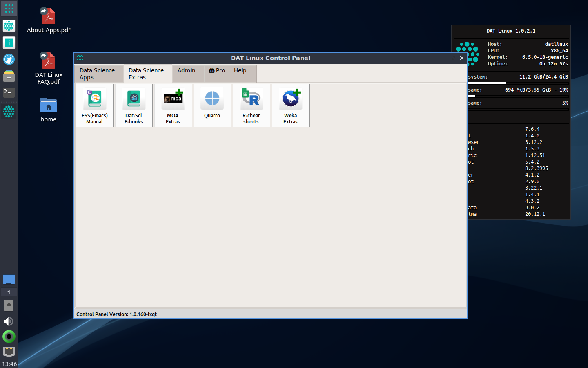Open the file manager drawer icon in the panel
This screenshot has width=588, height=368.
click(9, 76)
